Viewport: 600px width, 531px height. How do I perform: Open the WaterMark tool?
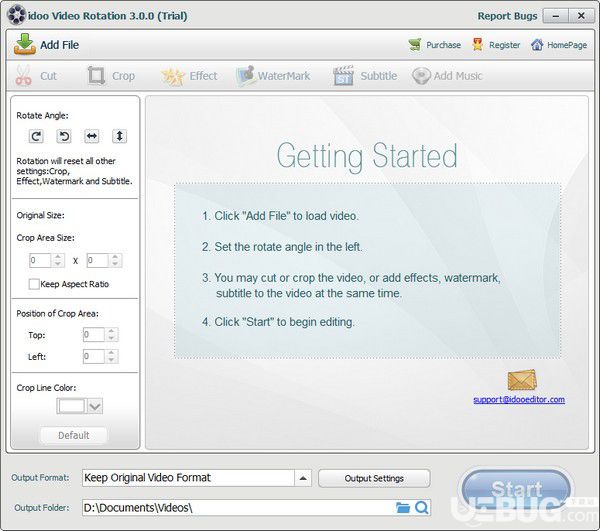(246, 75)
